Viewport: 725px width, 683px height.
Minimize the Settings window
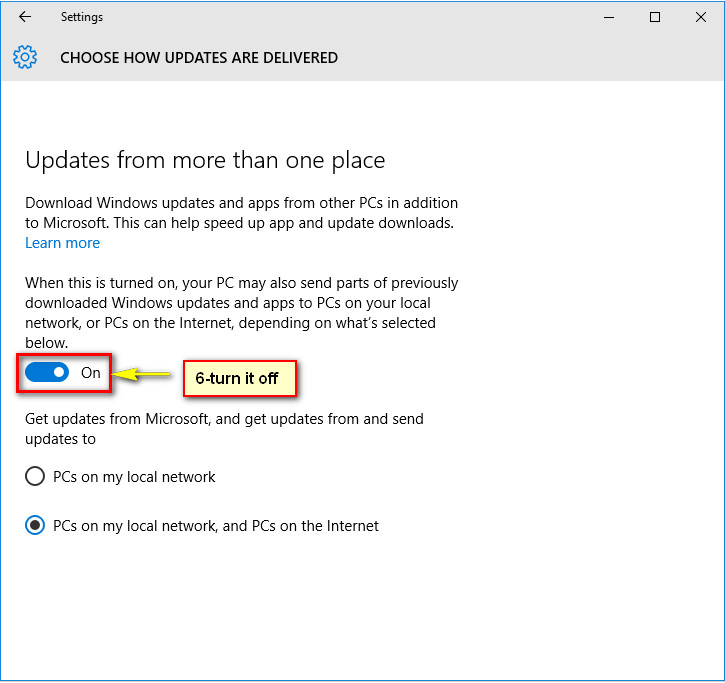tap(609, 17)
